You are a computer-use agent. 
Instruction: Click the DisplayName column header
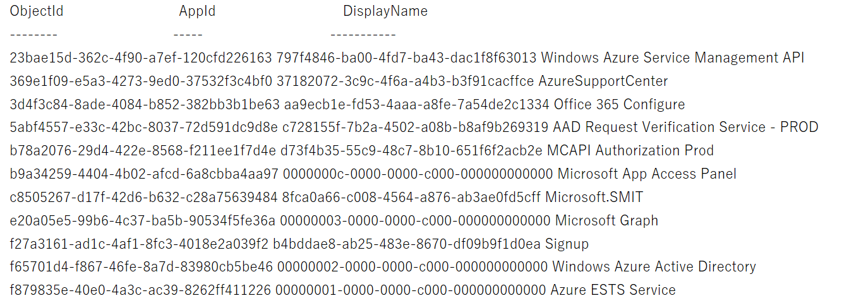[x=385, y=11]
